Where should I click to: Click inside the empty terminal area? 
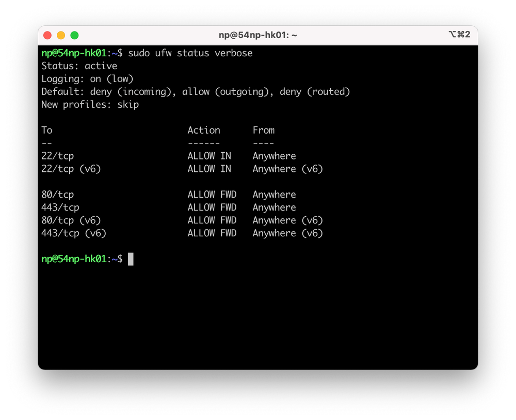[x=258, y=320]
